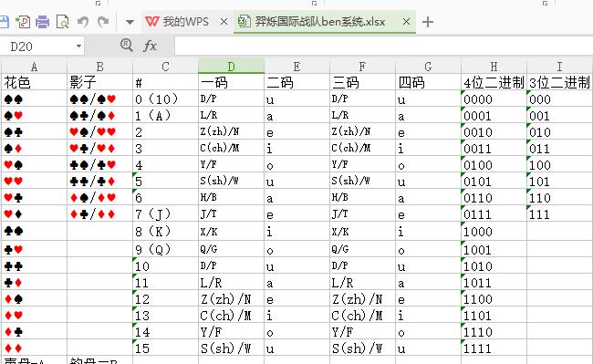The width and height of the screenshot is (593, 364).
Task: Select column A header
Action: pos(34,67)
